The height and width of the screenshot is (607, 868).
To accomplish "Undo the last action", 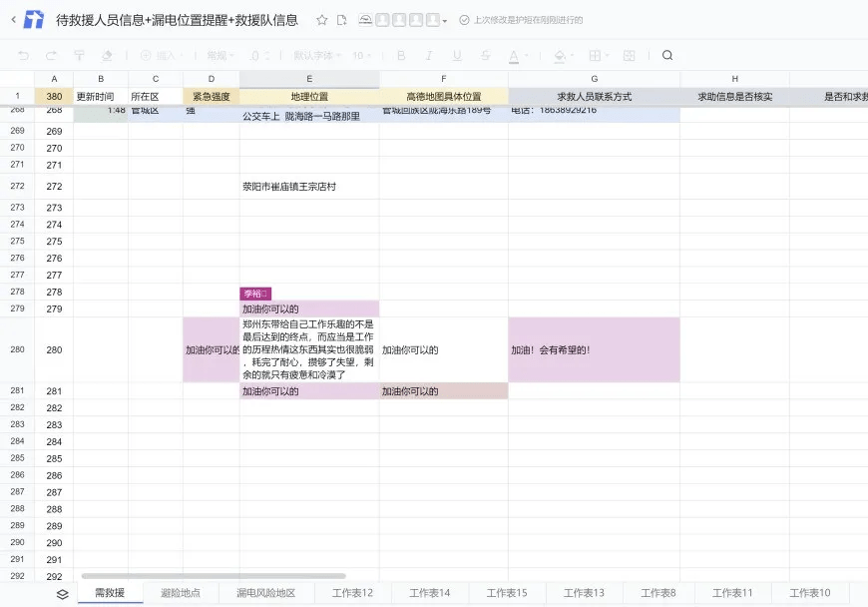I will click(x=23, y=55).
